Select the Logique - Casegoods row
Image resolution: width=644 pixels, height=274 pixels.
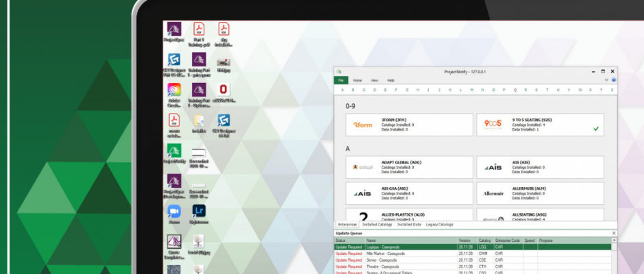(x=473, y=247)
